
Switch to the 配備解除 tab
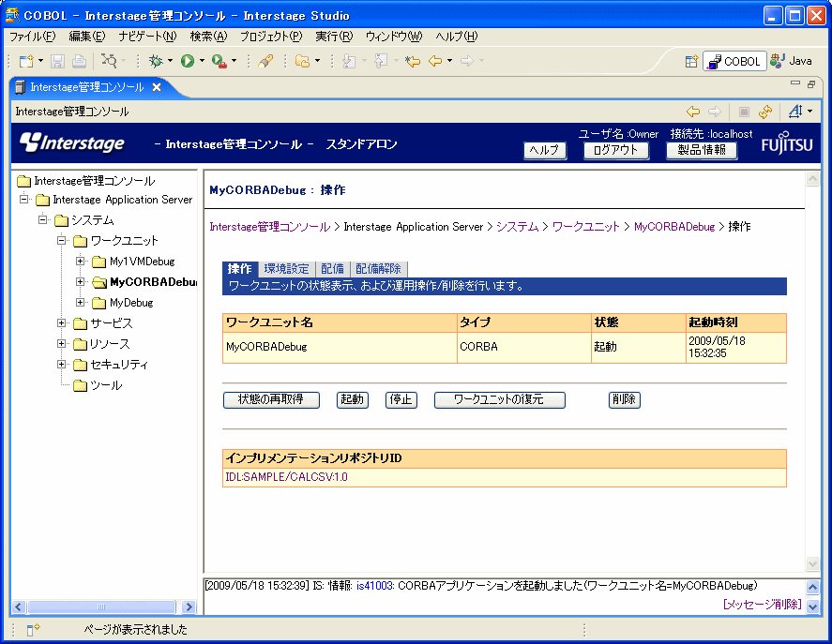pyautogui.click(x=378, y=269)
